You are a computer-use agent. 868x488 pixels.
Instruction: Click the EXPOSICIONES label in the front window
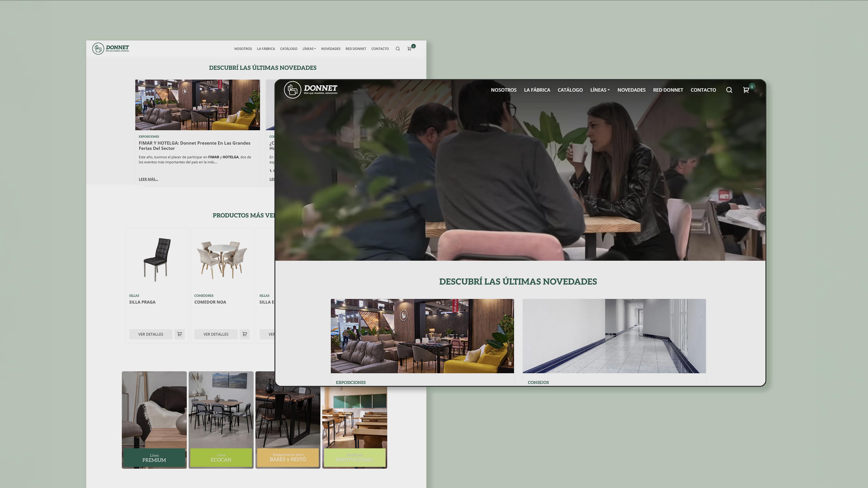coord(350,382)
